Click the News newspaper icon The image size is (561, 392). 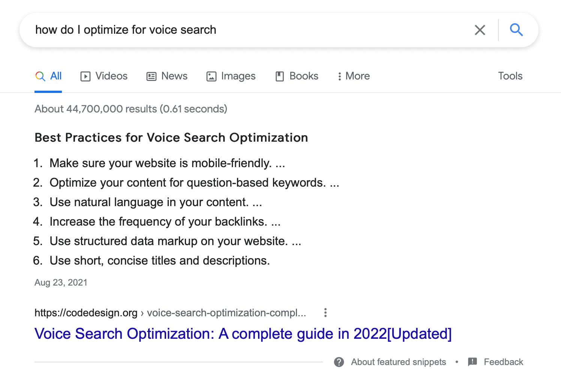click(151, 76)
